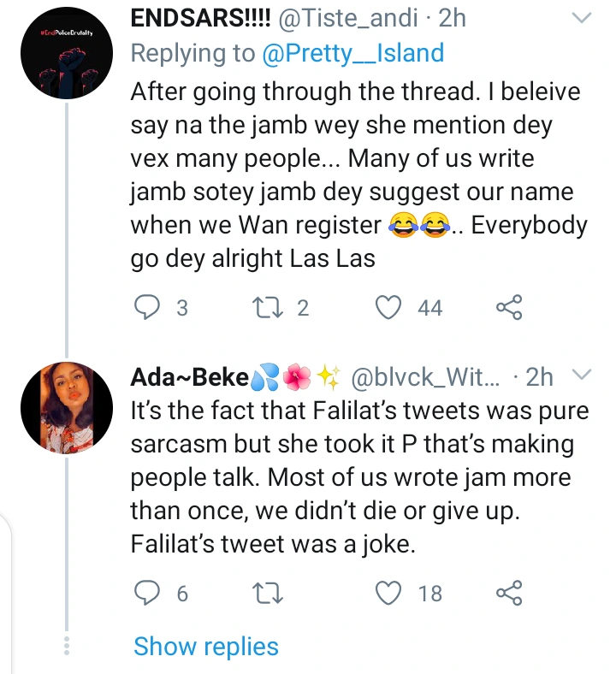Screen dimensions: 616x674
Task: Show replies under Ada~Beke's tweet
Action: pos(206,646)
